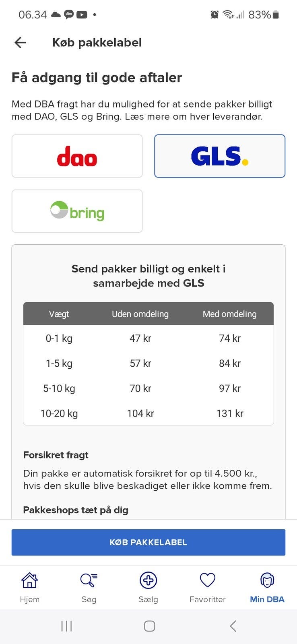This screenshot has width=297, height=644.
Task: Tap the Pakkeshops tæt på dig heading
Action: [x=76, y=510]
